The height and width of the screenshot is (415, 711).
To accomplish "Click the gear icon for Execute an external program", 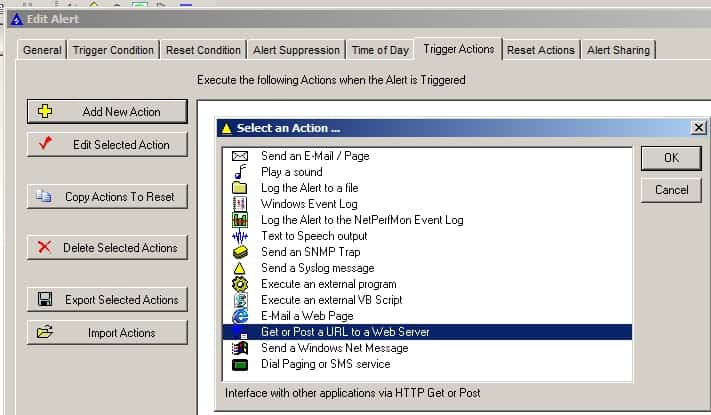I will [240, 284].
